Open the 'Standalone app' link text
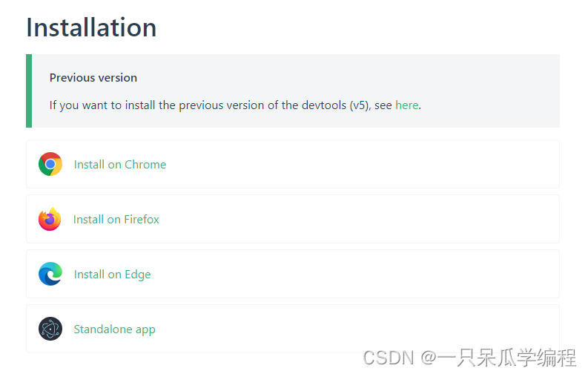This screenshot has width=588, height=374. click(114, 329)
